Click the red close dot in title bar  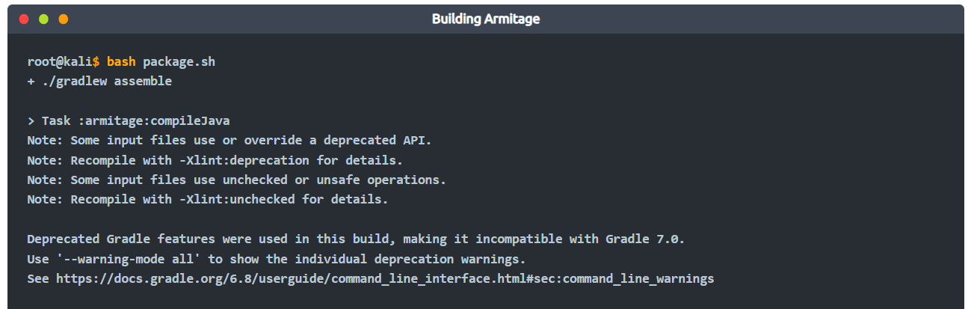pyautogui.click(x=25, y=19)
